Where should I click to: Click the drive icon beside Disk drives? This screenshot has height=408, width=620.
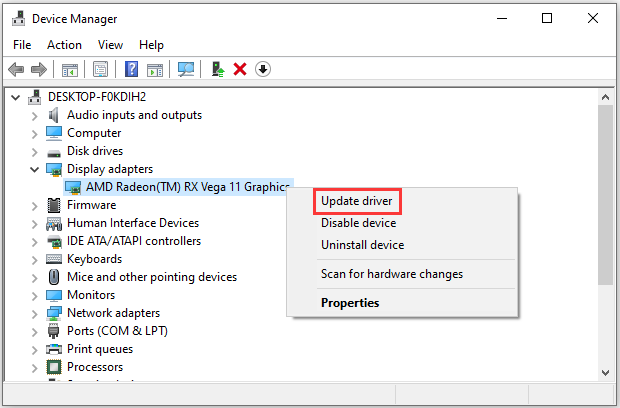[54, 153]
